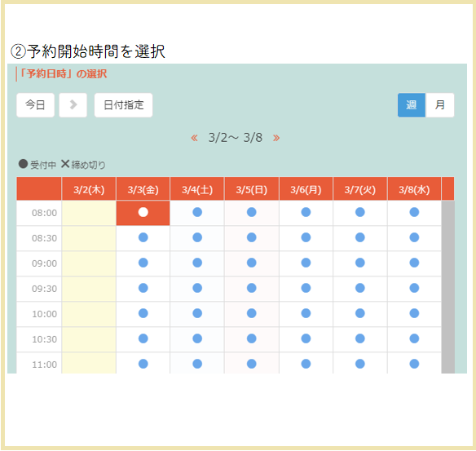Select the 3/4(土) 11:00 available slot
476x451 pixels.
[x=197, y=364]
